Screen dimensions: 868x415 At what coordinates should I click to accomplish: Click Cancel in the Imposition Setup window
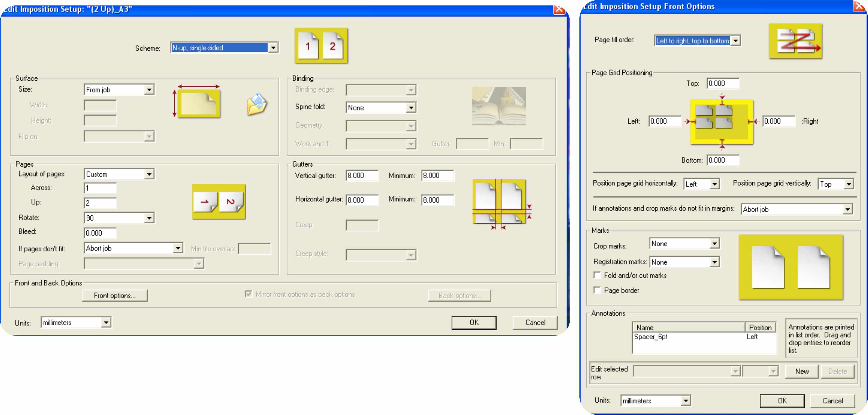(535, 323)
